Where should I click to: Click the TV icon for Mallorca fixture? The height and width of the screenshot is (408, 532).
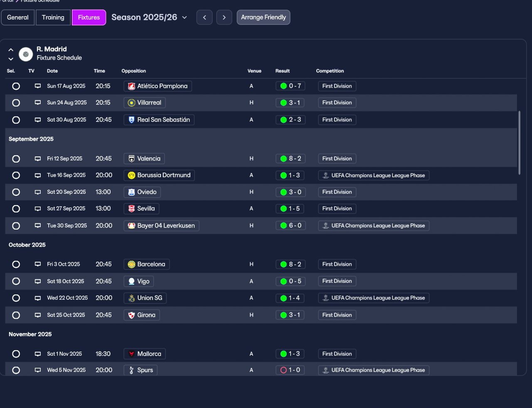coord(38,354)
